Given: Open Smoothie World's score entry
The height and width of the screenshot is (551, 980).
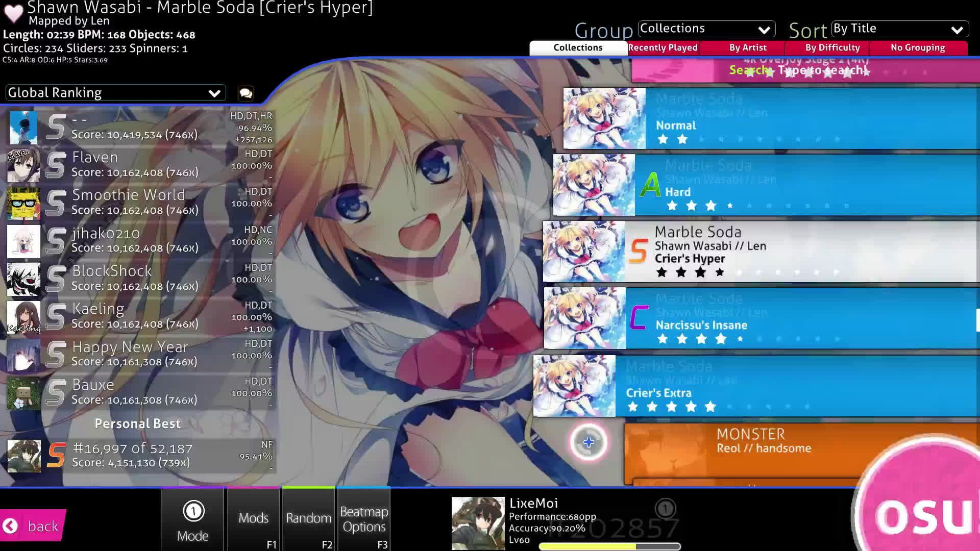Looking at the screenshot, I should [140, 203].
